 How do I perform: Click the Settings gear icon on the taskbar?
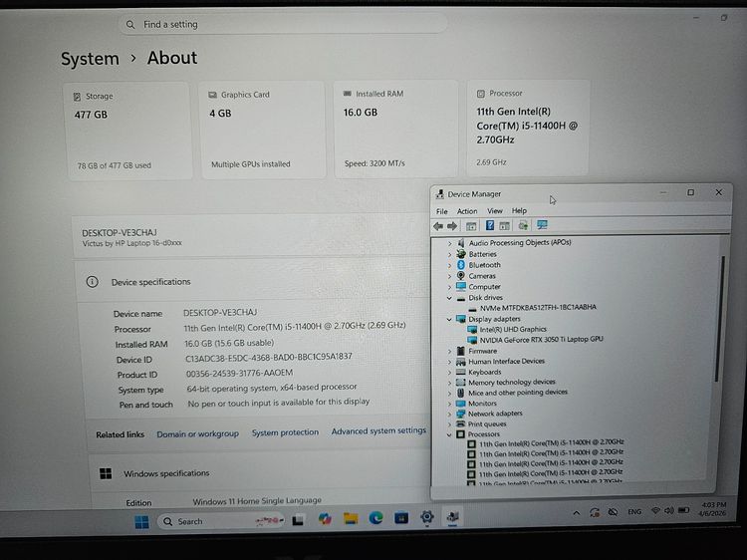[x=427, y=516]
